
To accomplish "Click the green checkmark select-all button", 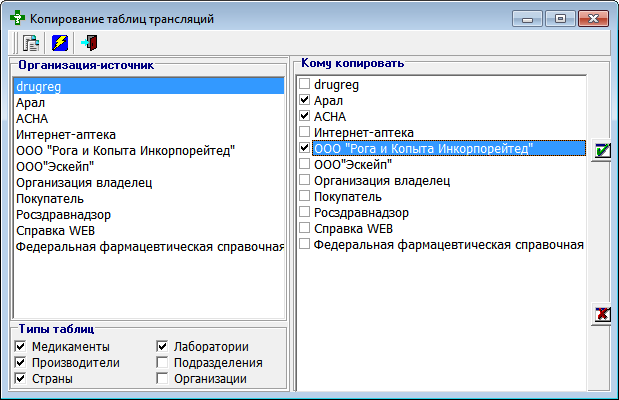I will click(602, 150).
